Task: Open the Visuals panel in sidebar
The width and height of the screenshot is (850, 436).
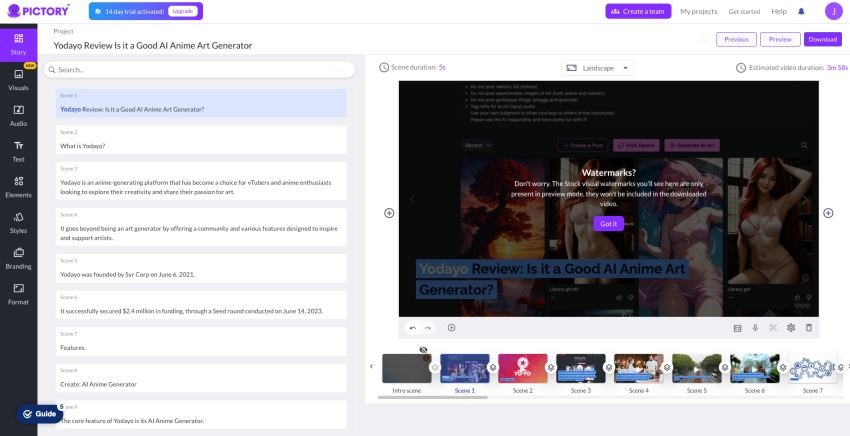Action: click(x=18, y=80)
